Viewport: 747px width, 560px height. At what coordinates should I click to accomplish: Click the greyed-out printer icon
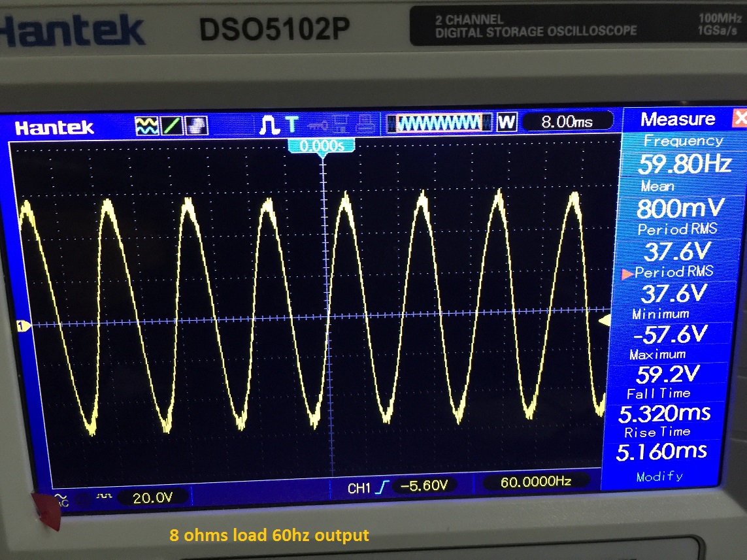(365, 124)
